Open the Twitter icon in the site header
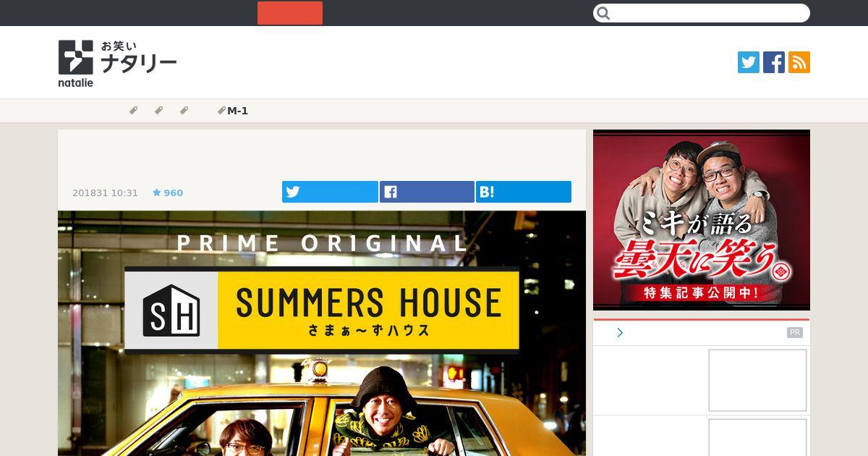 click(749, 62)
